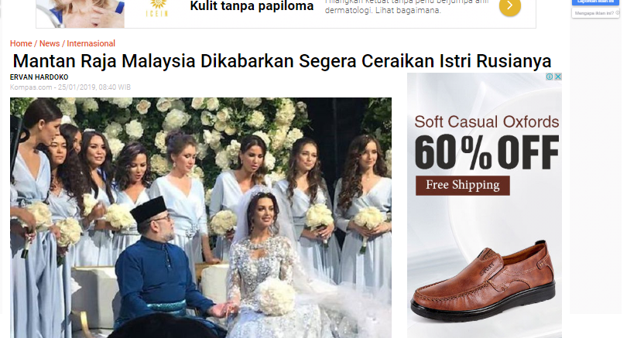Click the blue Laporkan iklan ini button
644x338 pixels.
pyautogui.click(x=595, y=2)
